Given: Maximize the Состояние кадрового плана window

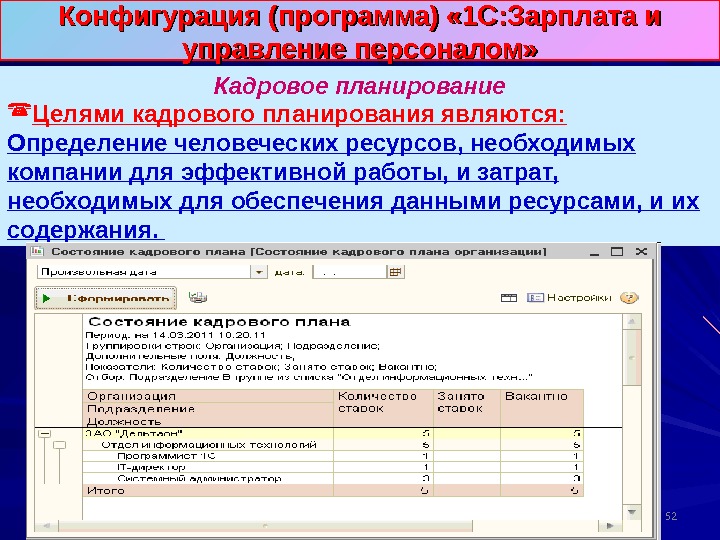Looking at the screenshot, I should [617, 252].
